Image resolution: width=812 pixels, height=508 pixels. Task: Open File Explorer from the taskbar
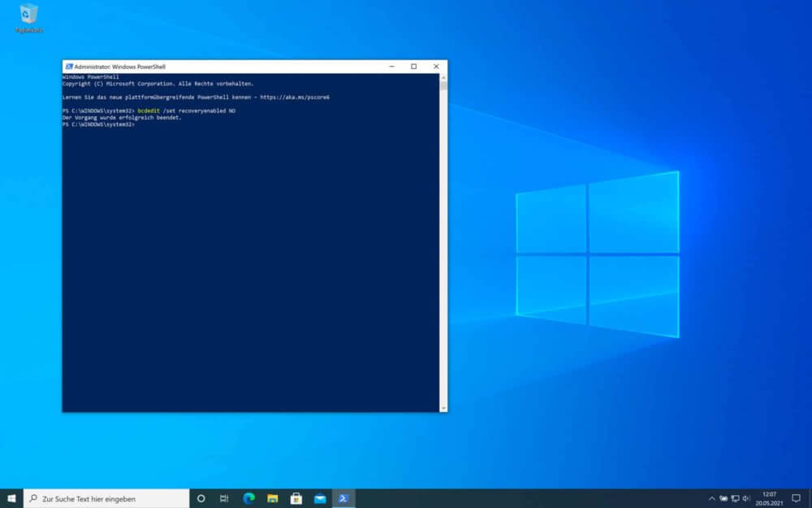(x=272, y=499)
